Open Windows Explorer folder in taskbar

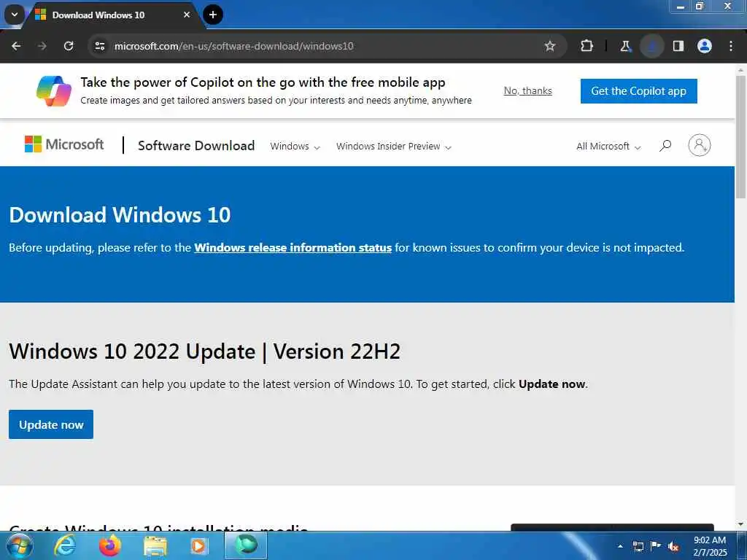[155, 546]
